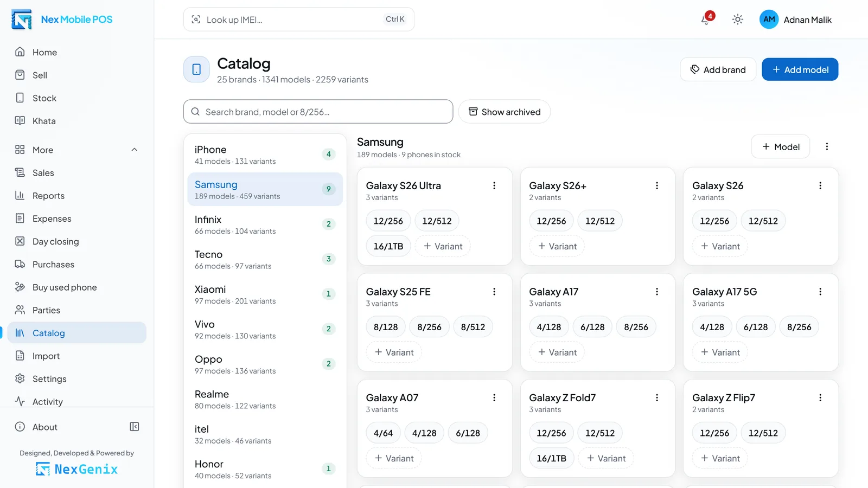Go to Home in sidebar
This screenshot has width=868, height=488.
coord(77,52)
